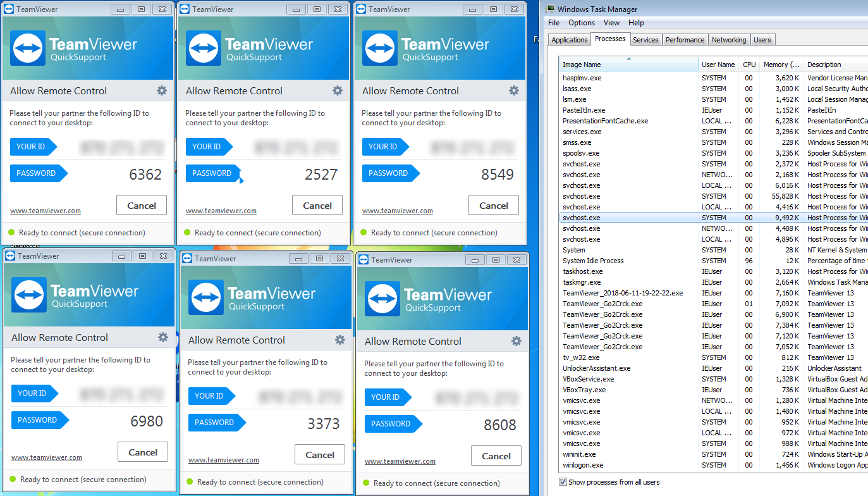
Task: Sort processes by the CPU column header
Action: point(749,65)
